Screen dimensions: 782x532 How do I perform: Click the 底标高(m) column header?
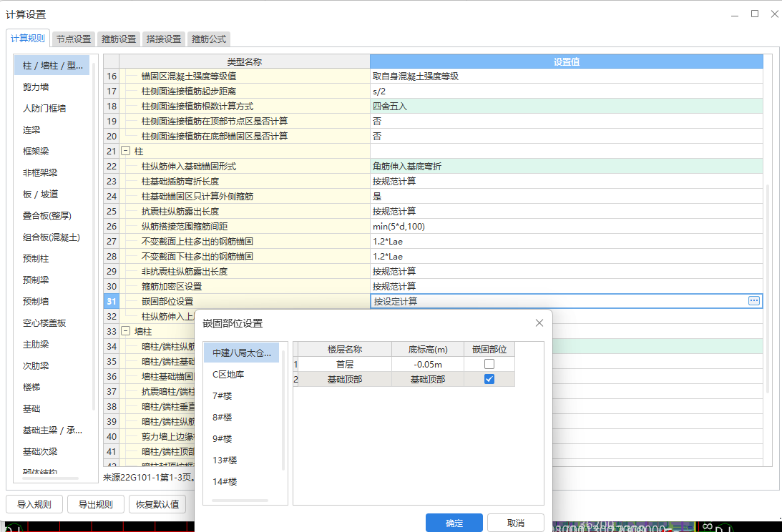[428, 349]
